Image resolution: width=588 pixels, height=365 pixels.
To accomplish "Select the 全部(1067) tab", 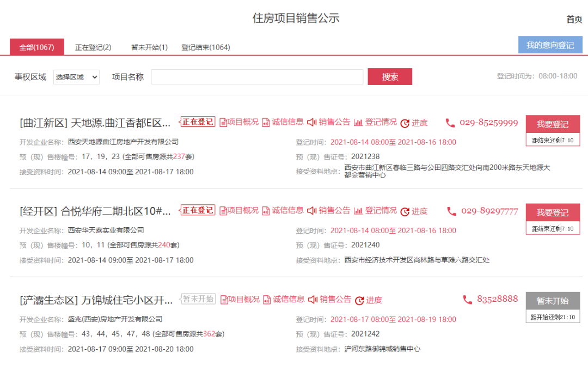I will pyautogui.click(x=37, y=47).
